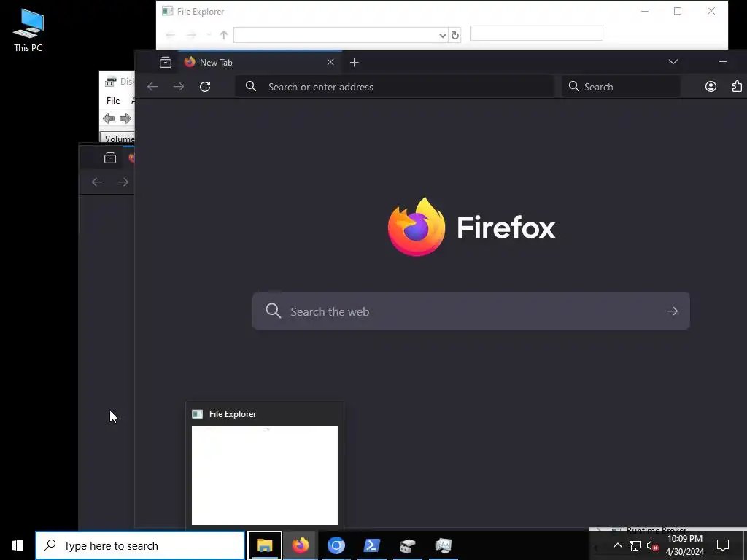Click Disk Management forward arrow toolbar button
This screenshot has width=747, height=560.
(125, 119)
